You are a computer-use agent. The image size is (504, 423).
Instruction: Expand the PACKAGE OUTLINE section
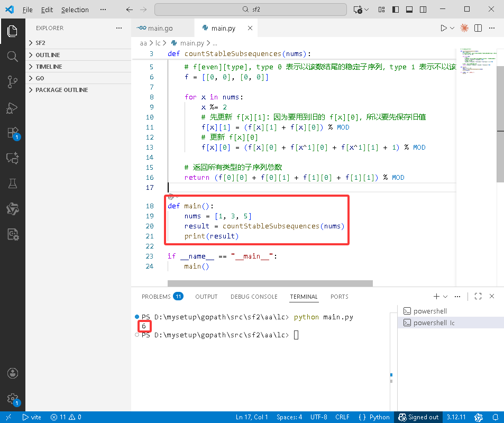(78, 90)
